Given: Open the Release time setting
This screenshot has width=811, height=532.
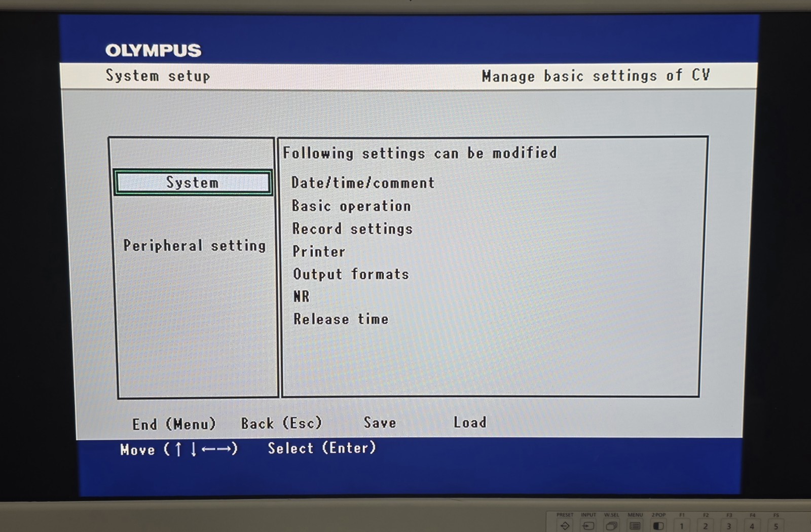Looking at the screenshot, I should pyautogui.click(x=341, y=319).
